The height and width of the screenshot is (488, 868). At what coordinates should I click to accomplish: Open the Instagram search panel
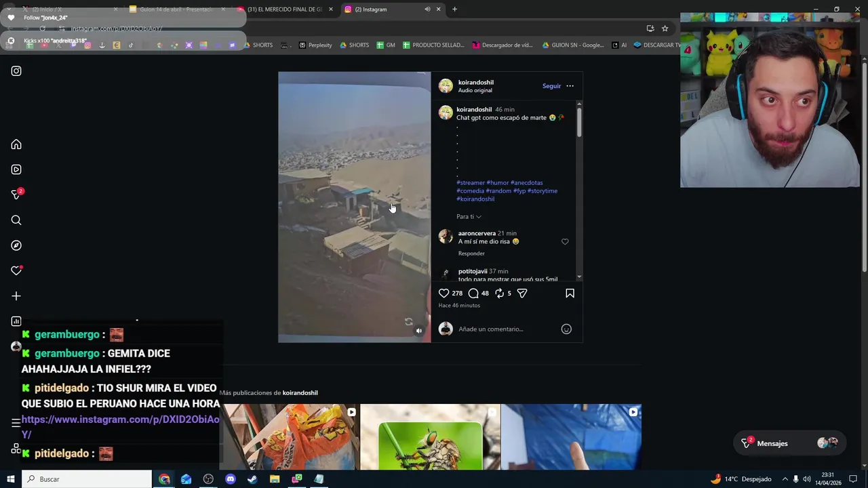[x=16, y=220]
